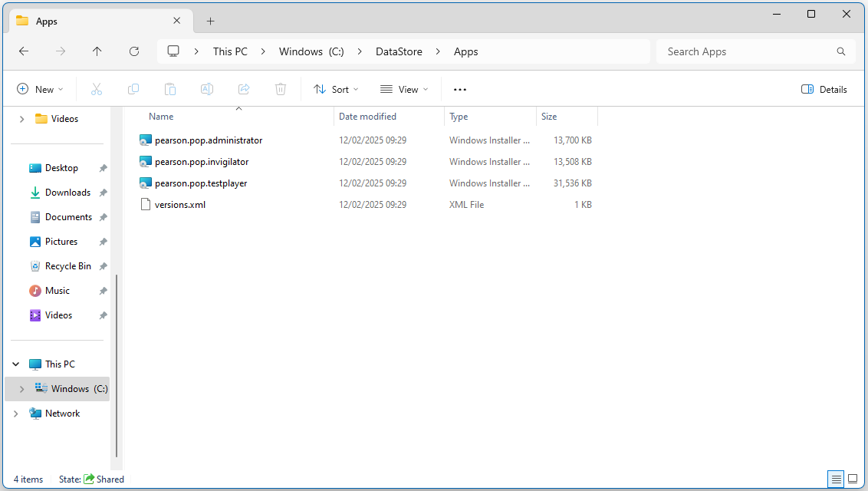Open the See more ellipsis menu
This screenshot has height=491, width=868.
[459, 89]
